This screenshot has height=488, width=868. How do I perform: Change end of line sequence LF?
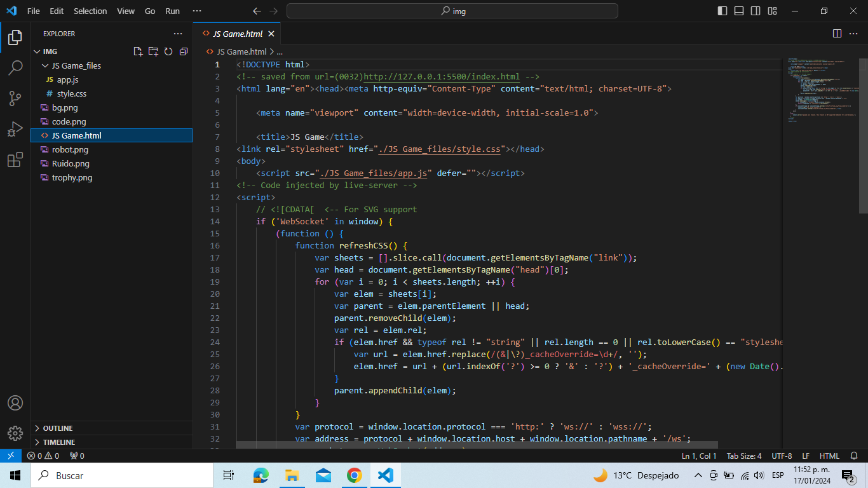(806, 456)
